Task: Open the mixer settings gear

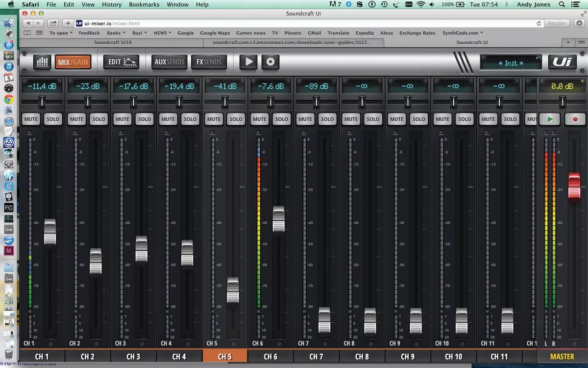Action: click(270, 62)
